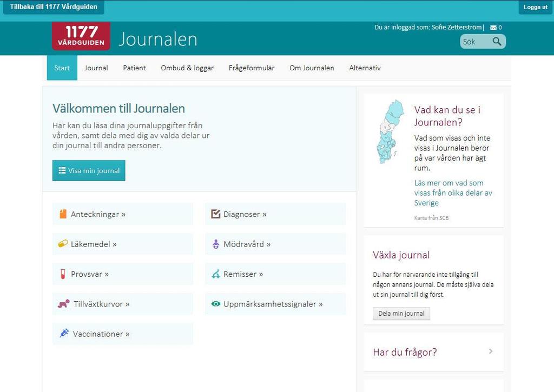This screenshot has width=554, height=392.
Task: Click the purple Mödravård pregnancy icon
Action: (x=215, y=244)
